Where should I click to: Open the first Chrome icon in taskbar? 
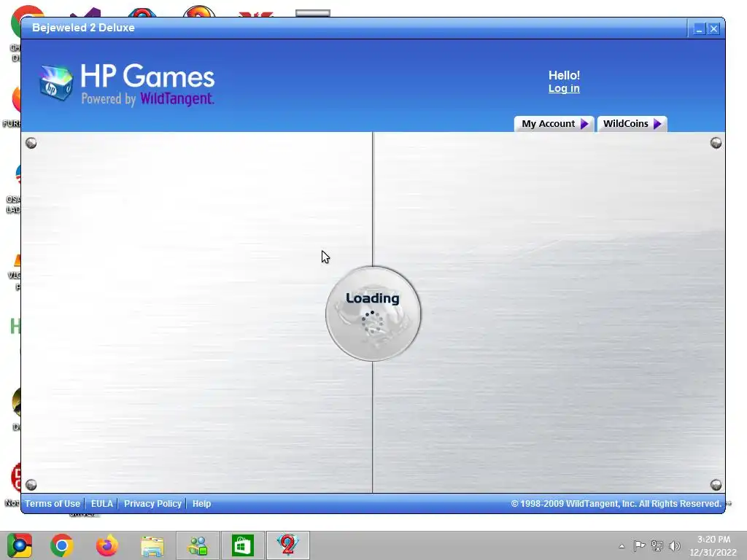(20, 545)
